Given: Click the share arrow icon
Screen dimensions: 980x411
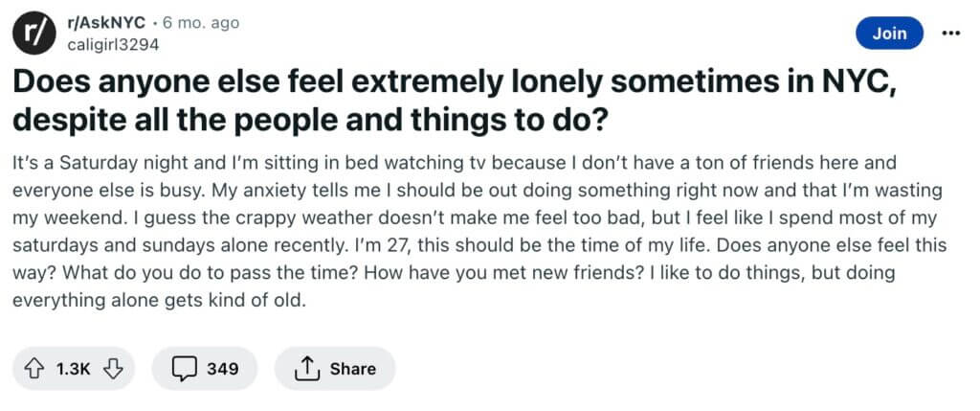Looking at the screenshot, I should [x=306, y=369].
